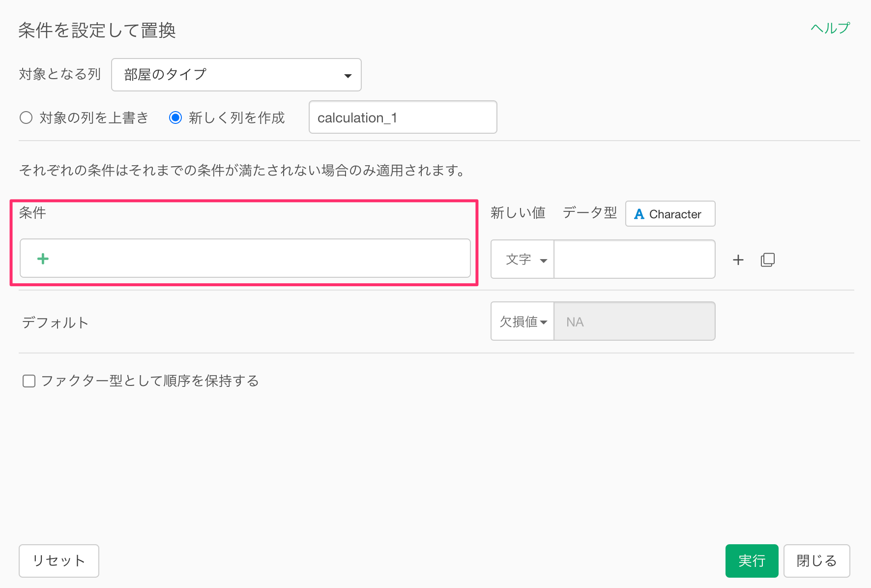Click the 条件を設定して置換 dialog title
This screenshot has height=588, width=871.
(x=97, y=30)
